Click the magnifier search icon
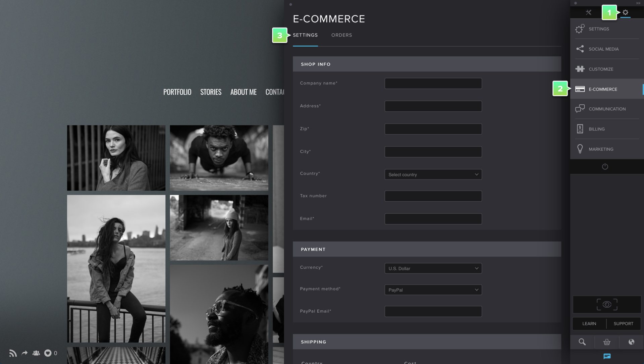The height and width of the screenshot is (364, 644). [582, 342]
